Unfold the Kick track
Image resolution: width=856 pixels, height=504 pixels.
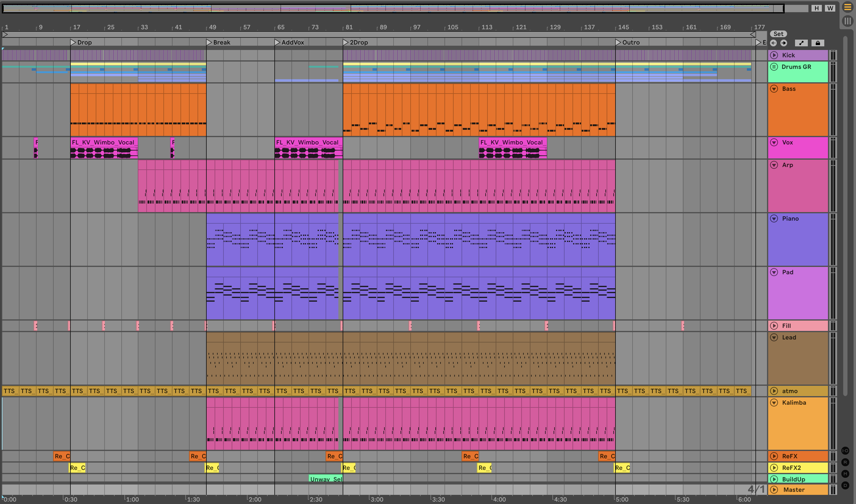774,55
